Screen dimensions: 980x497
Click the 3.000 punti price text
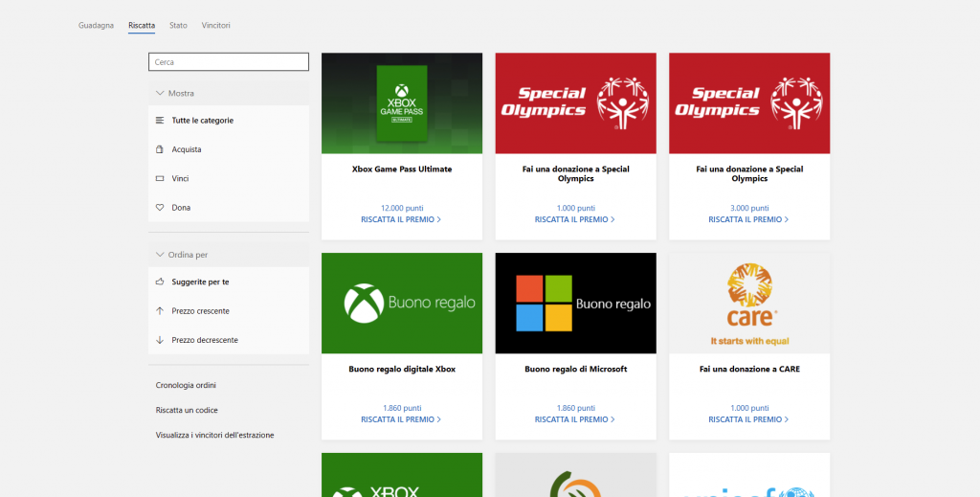[x=750, y=208]
